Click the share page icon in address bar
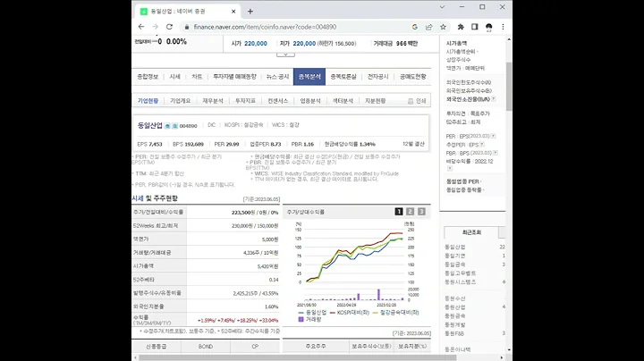The height and width of the screenshot is (361, 644). point(428,27)
